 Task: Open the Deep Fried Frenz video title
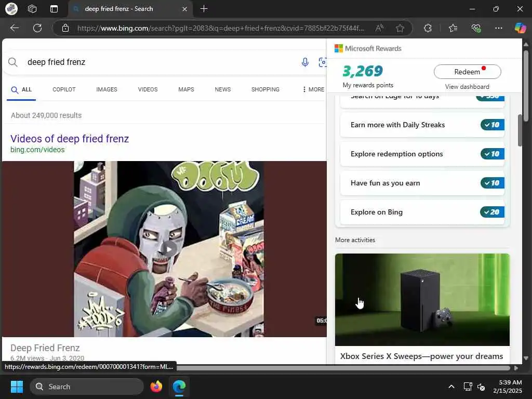[x=45, y=348]
